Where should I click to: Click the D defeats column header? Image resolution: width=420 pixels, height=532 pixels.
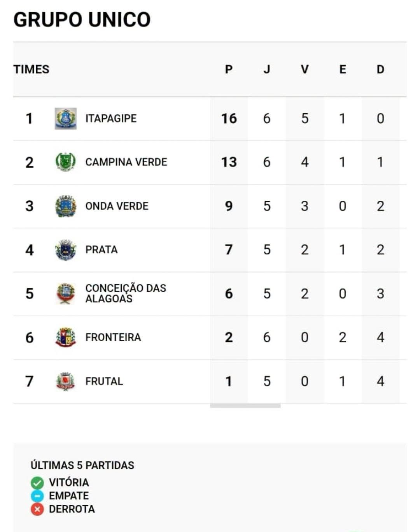pyautogui.click(x=380, y=69)
